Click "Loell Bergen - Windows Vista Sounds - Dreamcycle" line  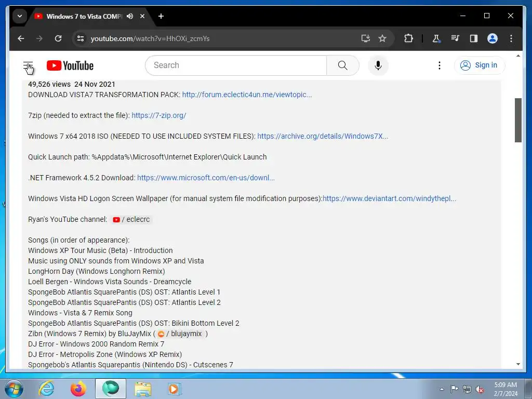click(110, 282)
